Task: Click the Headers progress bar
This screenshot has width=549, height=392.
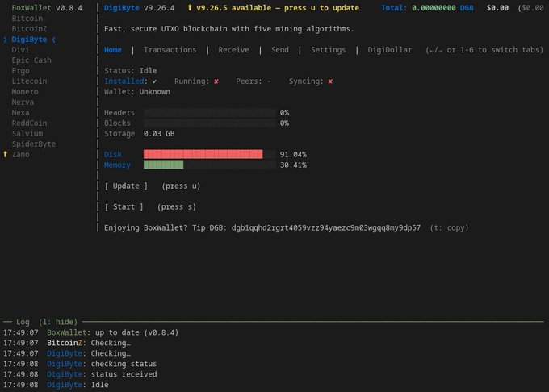Action: pos(209,113)
